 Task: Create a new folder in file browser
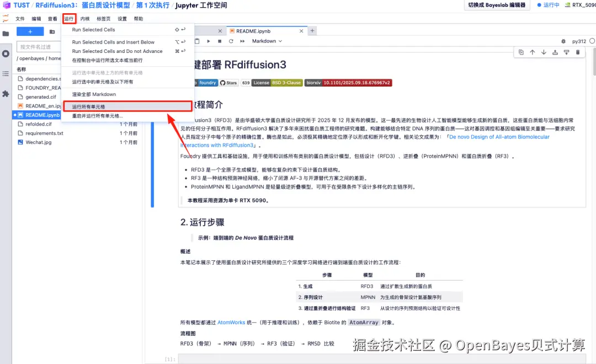click(52, 31)
